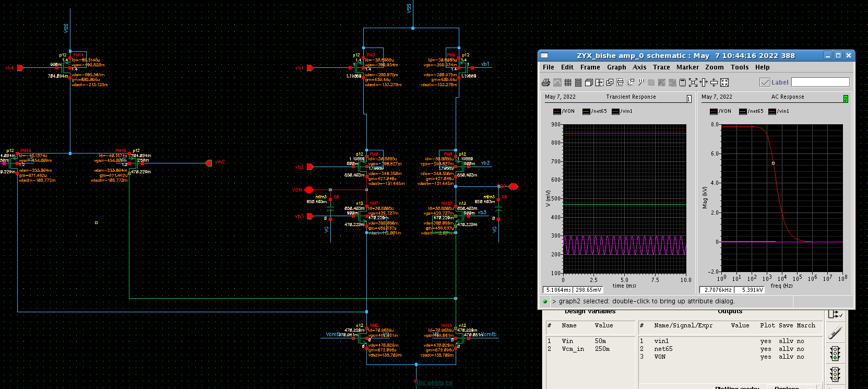Open the Trace menu

point(661,67)
